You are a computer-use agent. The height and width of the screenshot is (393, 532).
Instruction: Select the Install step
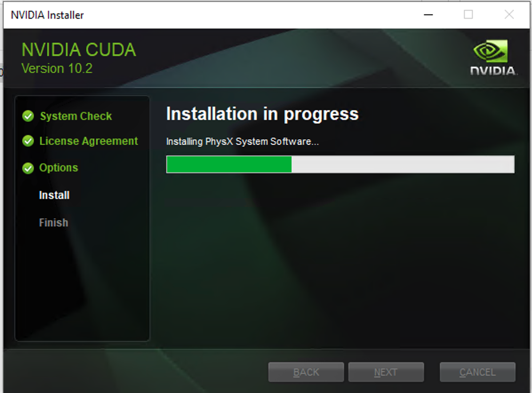[54, 195]
